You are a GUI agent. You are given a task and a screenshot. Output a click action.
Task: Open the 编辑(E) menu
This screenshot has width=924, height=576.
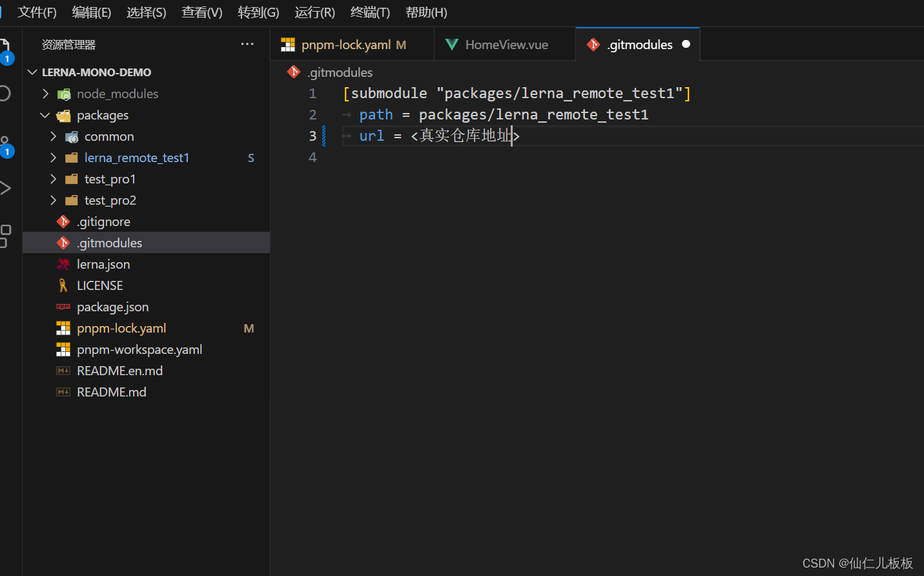92,13
